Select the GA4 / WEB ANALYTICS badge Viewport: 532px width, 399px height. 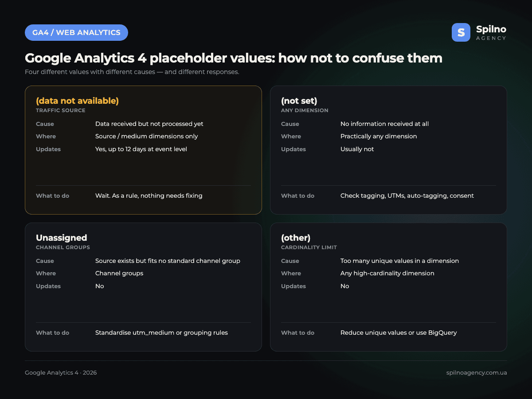point(76,32)
